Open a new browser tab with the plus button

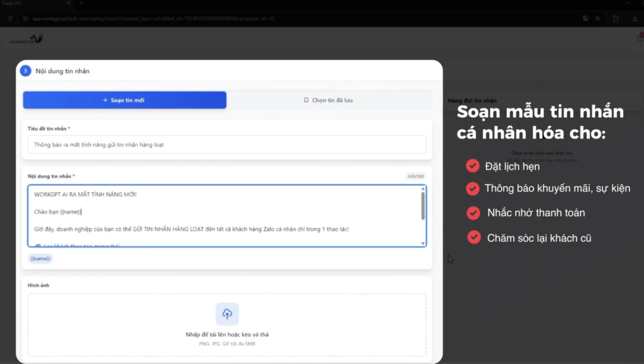click(82, 4)
